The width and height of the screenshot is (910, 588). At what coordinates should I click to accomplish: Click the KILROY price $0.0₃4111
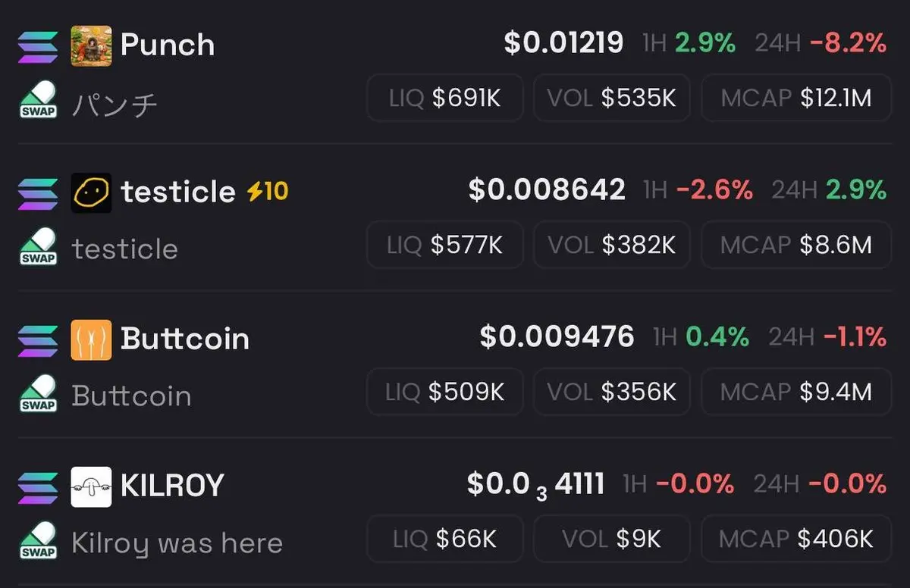tap(535, 483)
